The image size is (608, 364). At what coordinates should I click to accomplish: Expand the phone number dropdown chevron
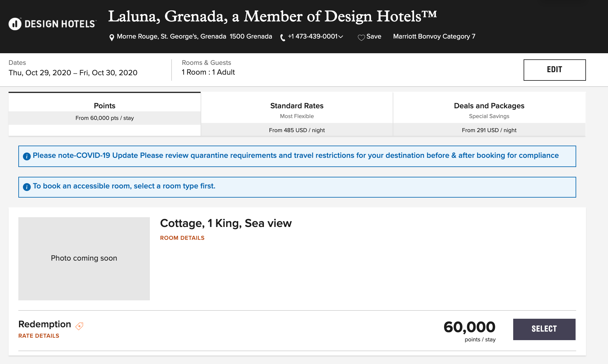[341, 37]
